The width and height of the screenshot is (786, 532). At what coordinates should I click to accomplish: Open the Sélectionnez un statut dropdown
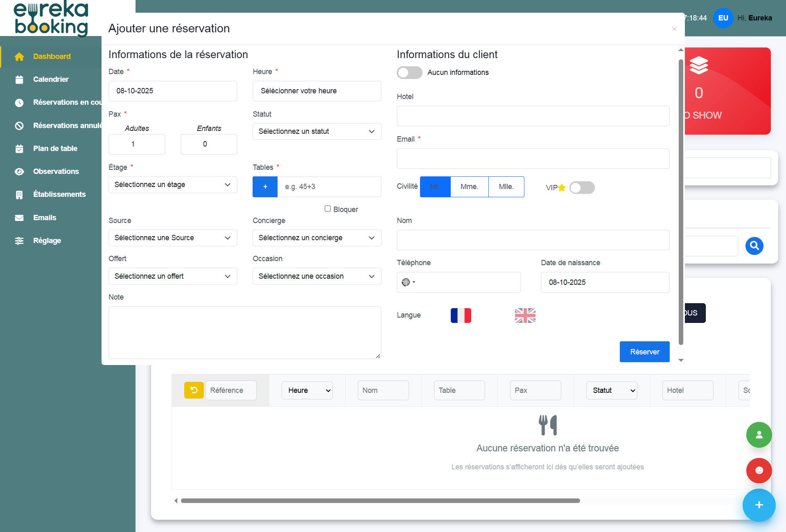[x=316, y=131]
